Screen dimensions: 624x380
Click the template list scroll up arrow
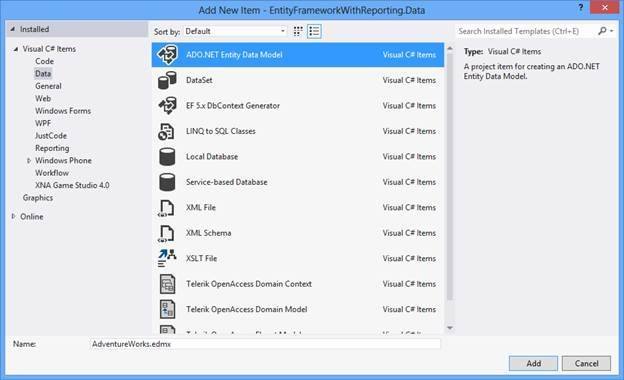point(450,49)
